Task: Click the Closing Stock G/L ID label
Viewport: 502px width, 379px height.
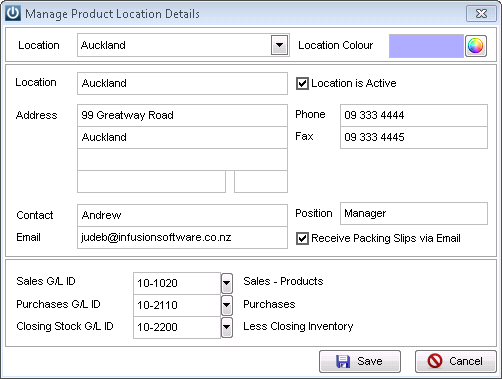Action: click(65, 326)
